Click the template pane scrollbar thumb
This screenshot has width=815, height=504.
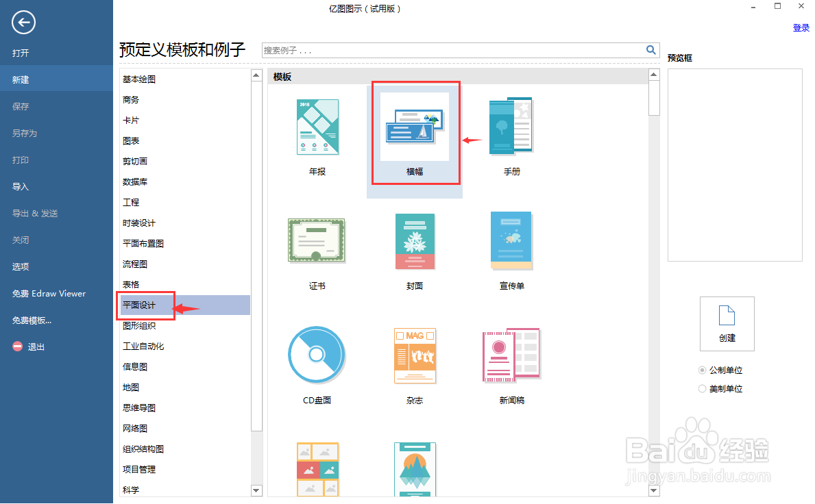[654, 98]
